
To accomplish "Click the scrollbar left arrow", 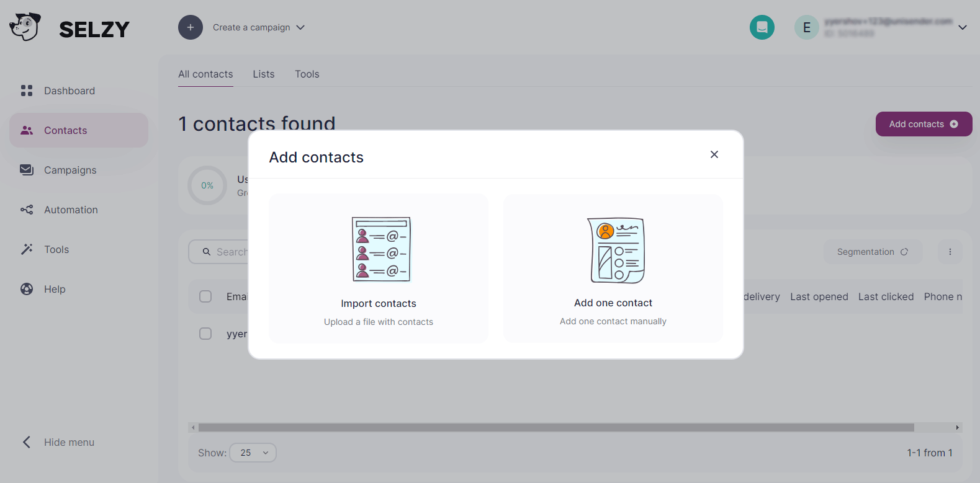I will 193,427.
